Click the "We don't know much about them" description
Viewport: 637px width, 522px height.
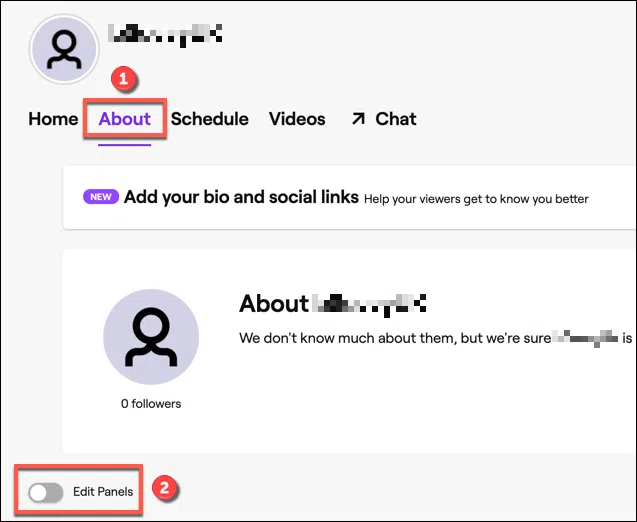tap(436, 338)
